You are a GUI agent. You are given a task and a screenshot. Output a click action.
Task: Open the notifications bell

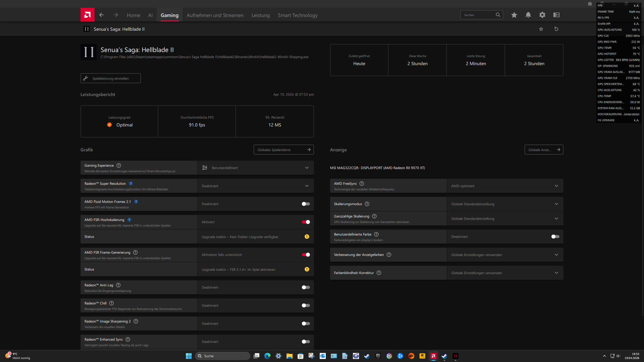[x=528, y=15]
